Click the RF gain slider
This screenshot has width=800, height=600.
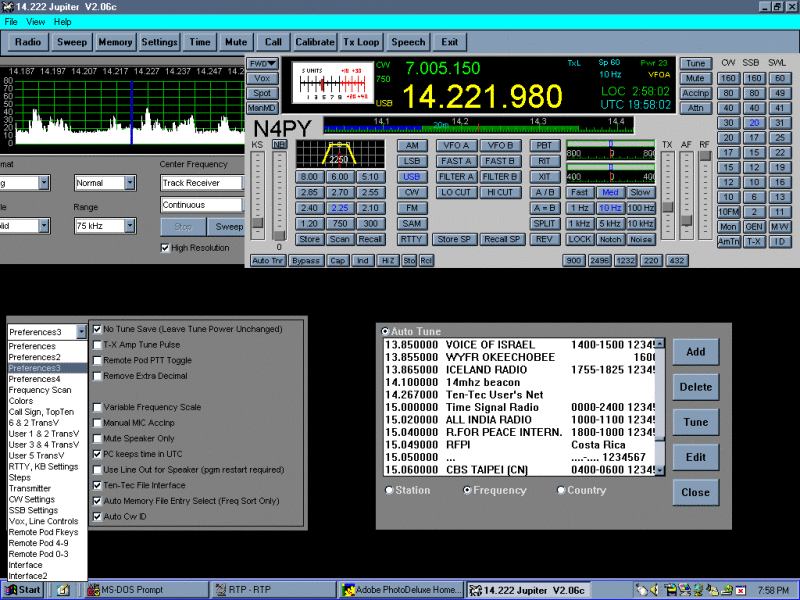click(705, 194)
